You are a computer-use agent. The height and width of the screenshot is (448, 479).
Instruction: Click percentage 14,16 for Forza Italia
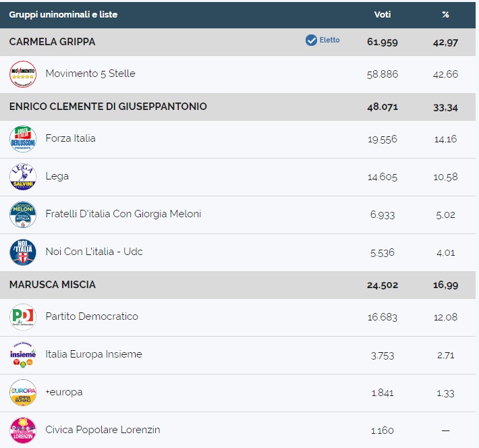click(445, 140)
